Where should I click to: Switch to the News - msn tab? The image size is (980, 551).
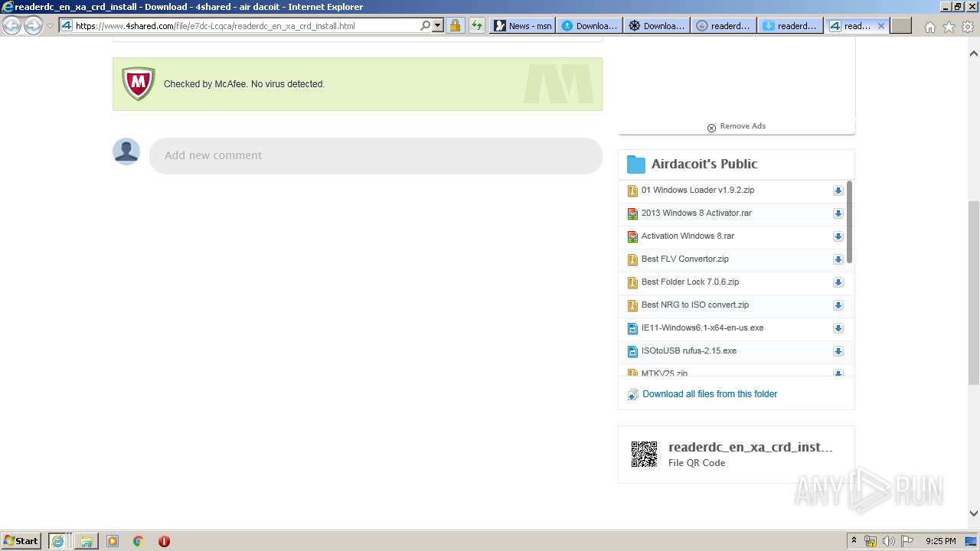(522, 25)
